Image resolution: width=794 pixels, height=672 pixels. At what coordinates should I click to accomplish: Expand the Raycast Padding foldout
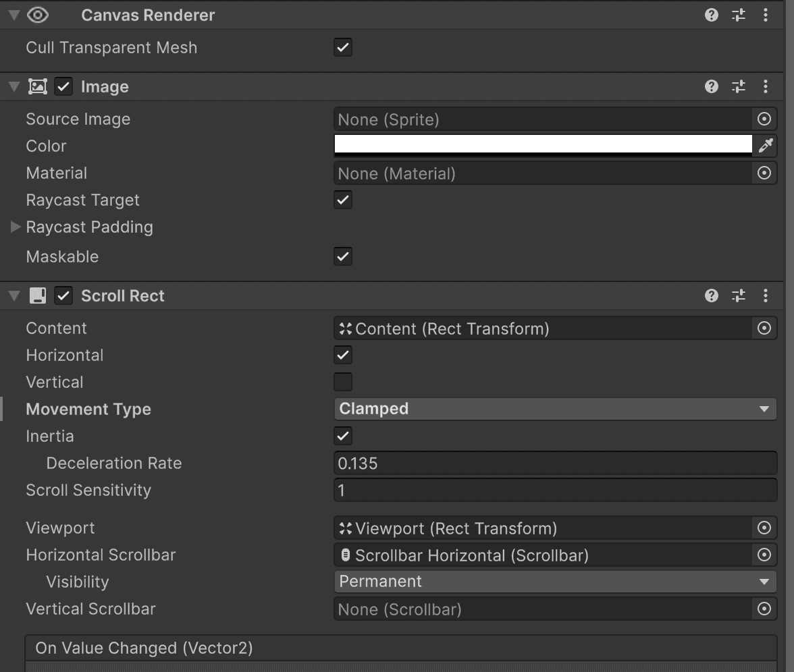[15, 227]
